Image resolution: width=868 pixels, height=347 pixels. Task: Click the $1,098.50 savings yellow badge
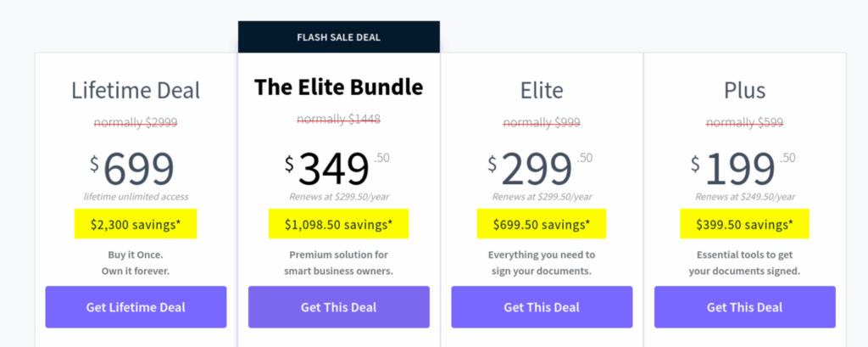pyautogui.click(x=339, y=224)
